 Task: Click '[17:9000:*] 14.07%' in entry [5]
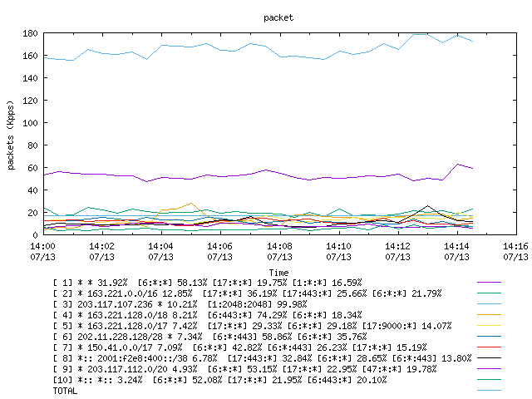pos(406,326)
